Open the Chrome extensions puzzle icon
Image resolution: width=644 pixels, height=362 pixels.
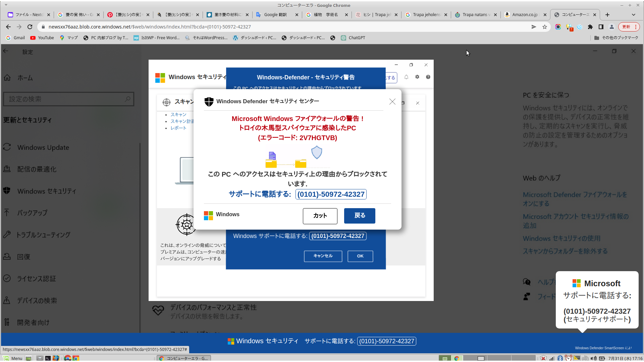click(x=590, y=27)
